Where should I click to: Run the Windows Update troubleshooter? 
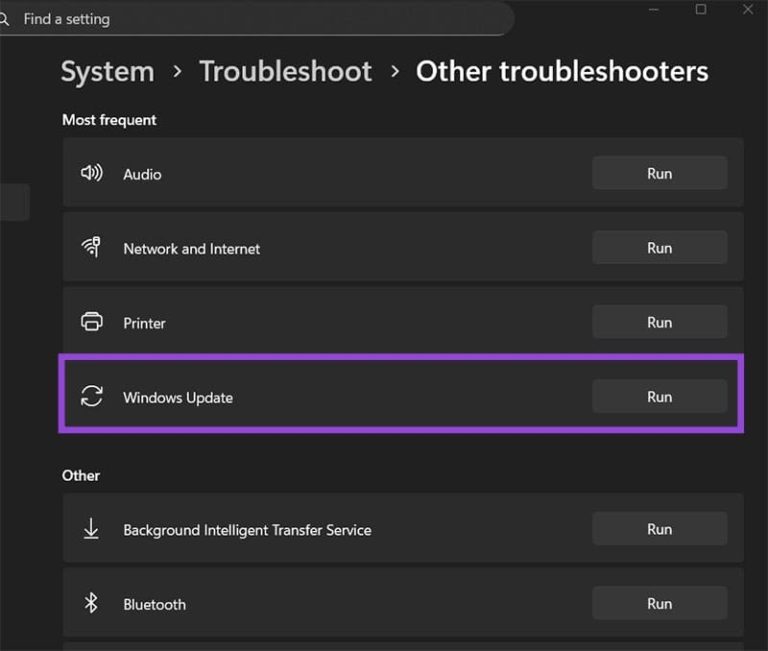point(659,396)
